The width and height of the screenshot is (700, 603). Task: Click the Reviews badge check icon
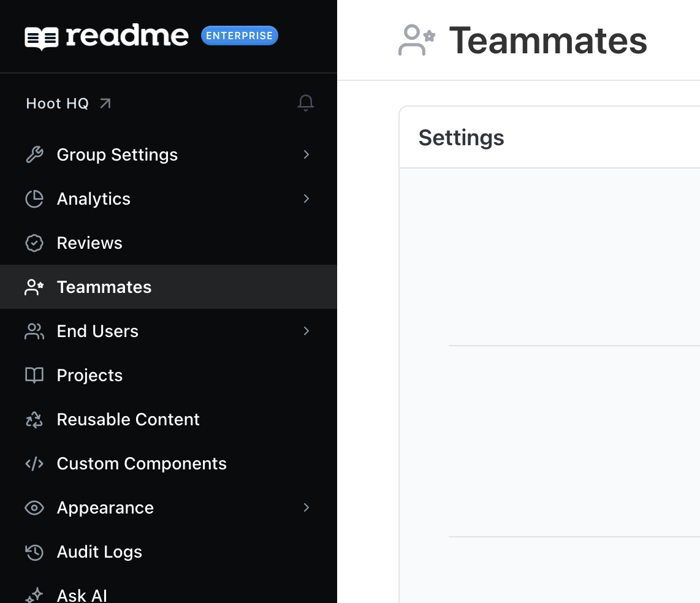click(x=34, y=243)
